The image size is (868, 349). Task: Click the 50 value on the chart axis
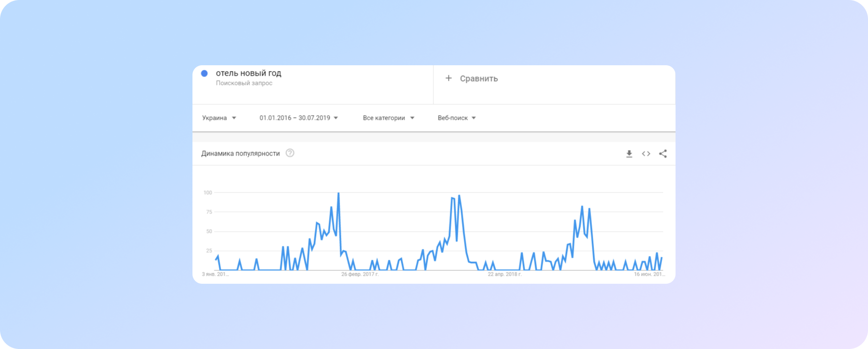[209, 232]
